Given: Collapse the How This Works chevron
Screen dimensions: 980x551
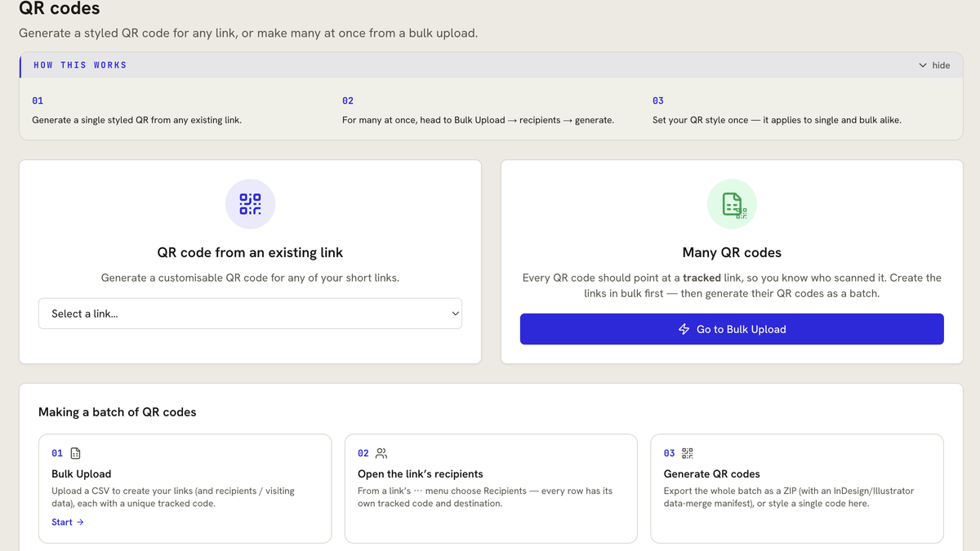Looking at the screenshot, I should [923, 65].
